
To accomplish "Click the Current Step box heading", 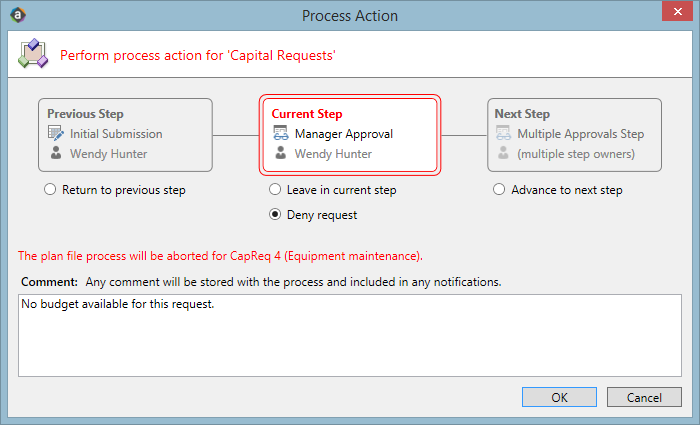I will [x=307, y=114].
